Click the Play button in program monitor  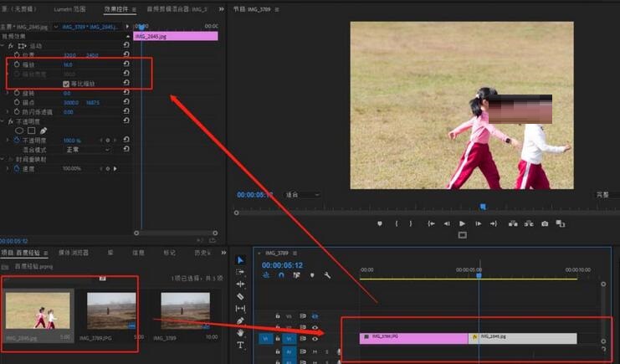coord(462,223)
